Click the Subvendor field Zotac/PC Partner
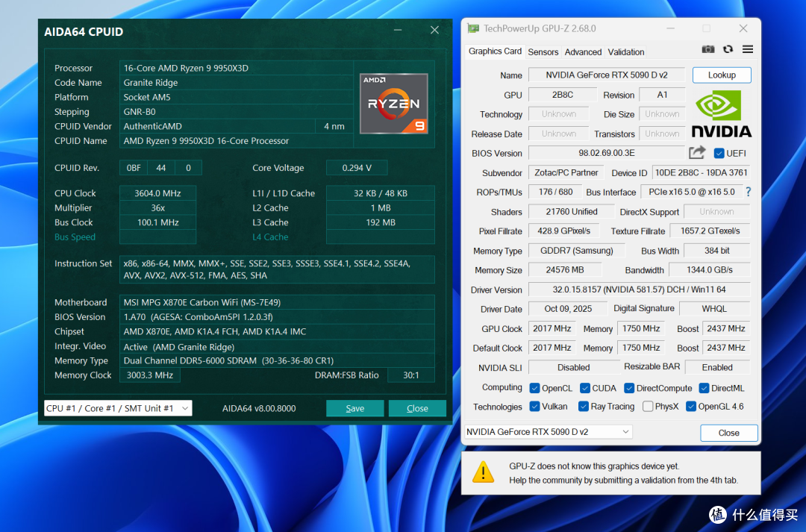This screenshot has width=806, height=532. (566, 172)
